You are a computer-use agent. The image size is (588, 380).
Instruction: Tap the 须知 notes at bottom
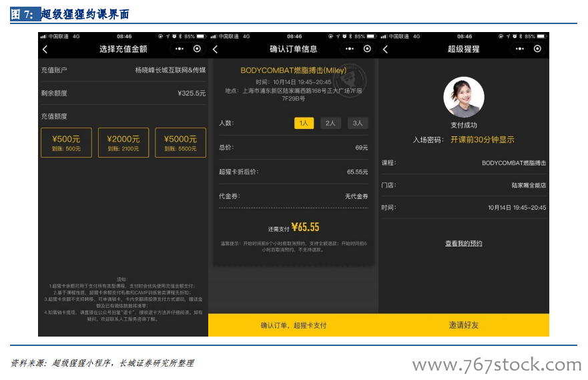(123, 299)
